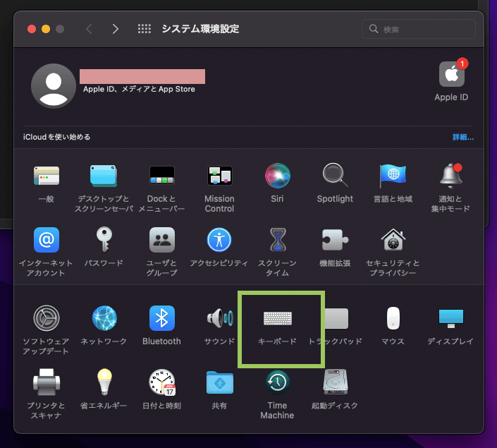497x448 pixels.
Task: Open キーボード keyboard preferences
Action: point(277,318)
